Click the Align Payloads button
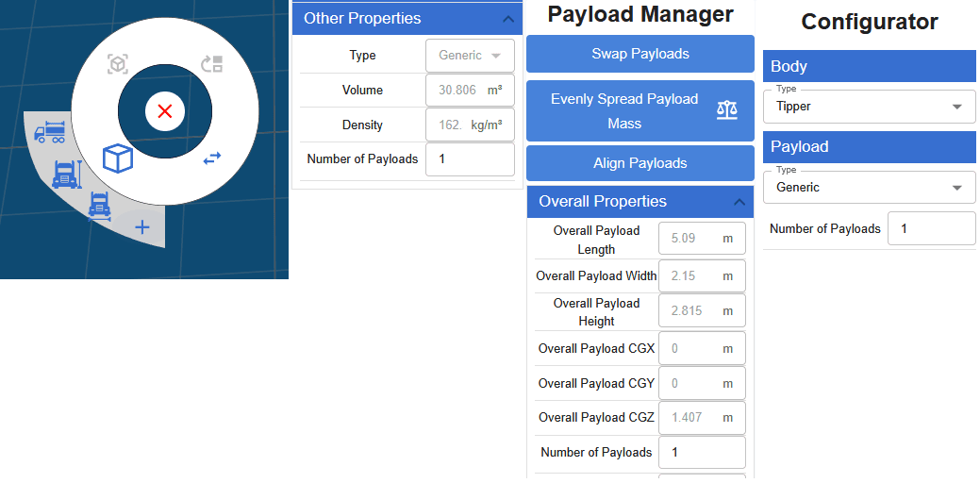This screenshot has width=980, height=483. click(x=640, y=163)
